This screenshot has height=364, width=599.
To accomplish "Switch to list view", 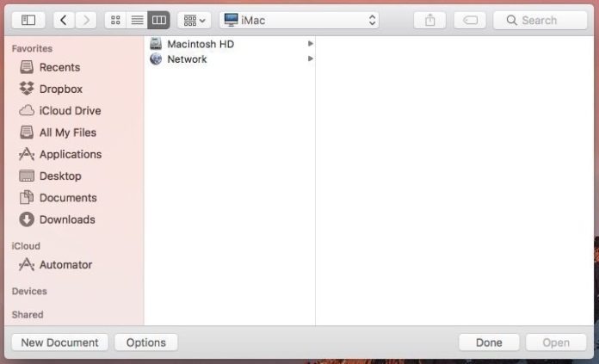I will click(x=137, y=21).
